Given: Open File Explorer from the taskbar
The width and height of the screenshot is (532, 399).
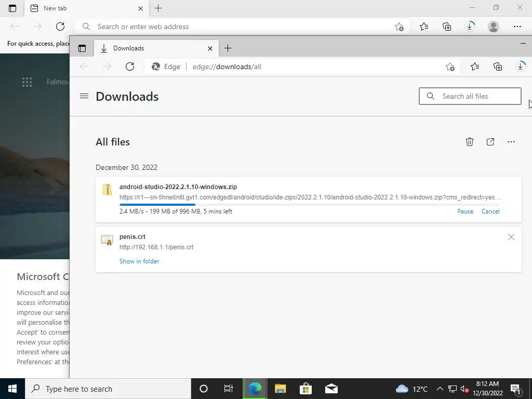Looking at the screenshot, I should (280, 389).
